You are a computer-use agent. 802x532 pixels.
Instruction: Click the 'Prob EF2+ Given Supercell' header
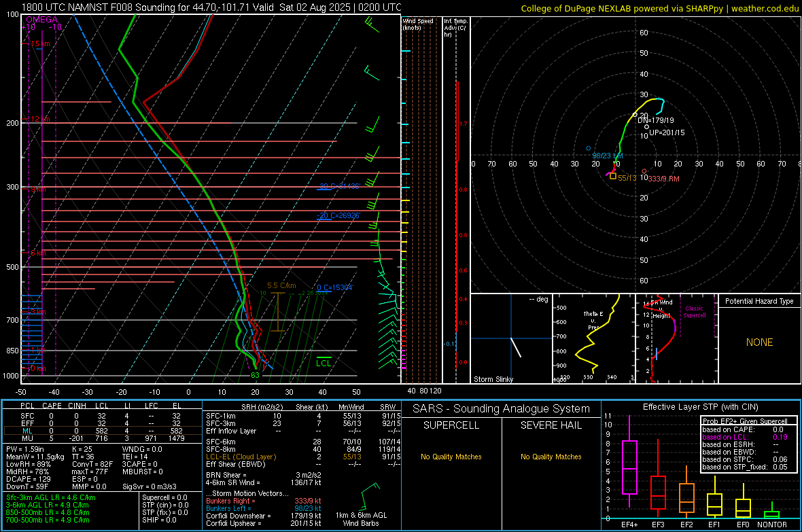pos(745,421)
